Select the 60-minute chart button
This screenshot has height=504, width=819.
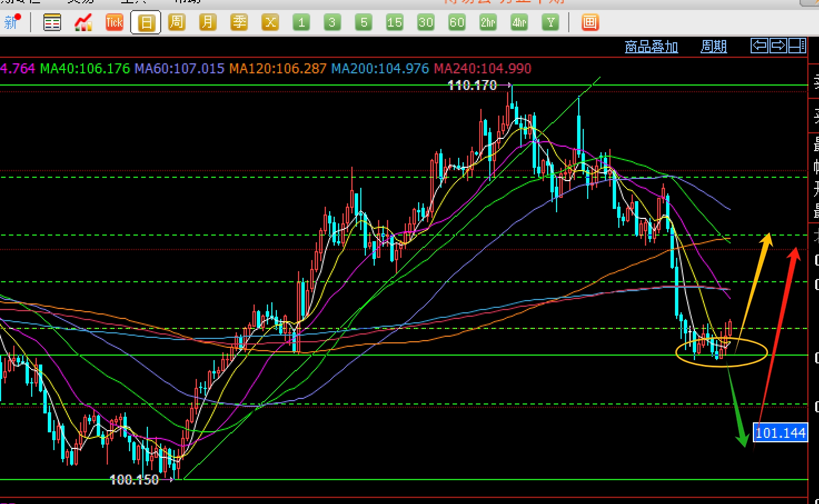click(x=456, y=23)
